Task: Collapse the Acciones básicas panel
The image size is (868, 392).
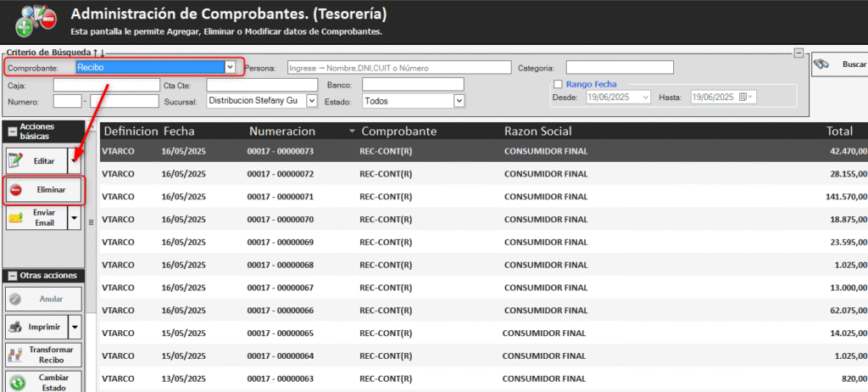Action: click(x=12, y=132)
